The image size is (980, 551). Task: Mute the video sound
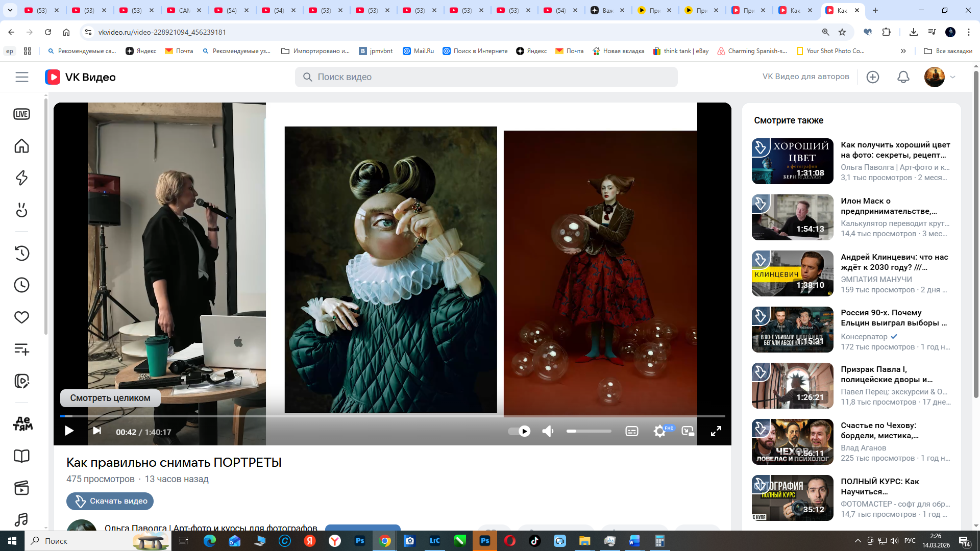pyautogui.click(x=548, y=432)
